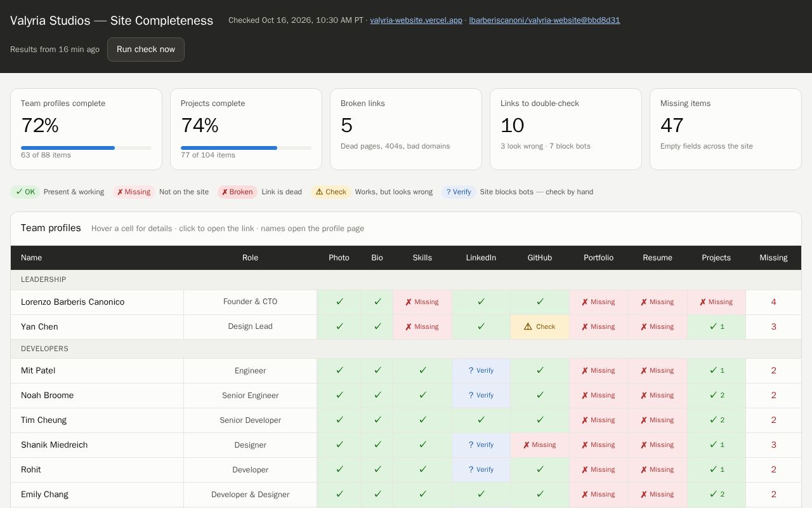Open Lorenzo Barberis Canonico's profile name

[72, 302]
